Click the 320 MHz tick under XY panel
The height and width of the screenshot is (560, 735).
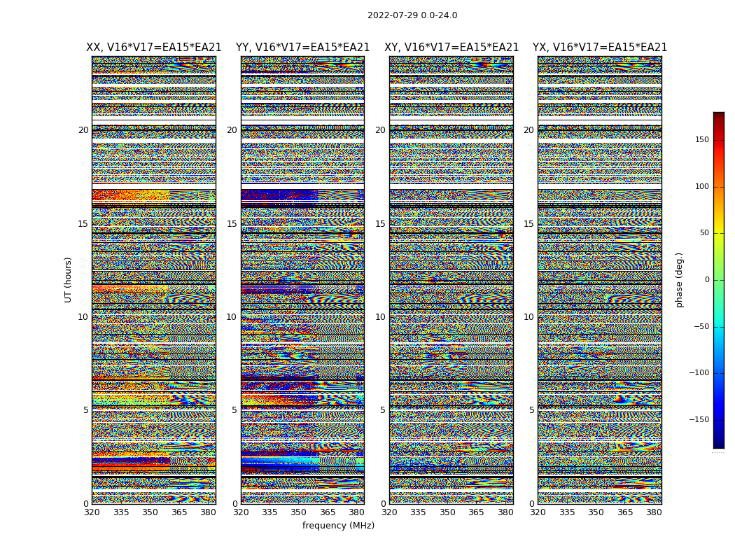(x=389, y=512)
